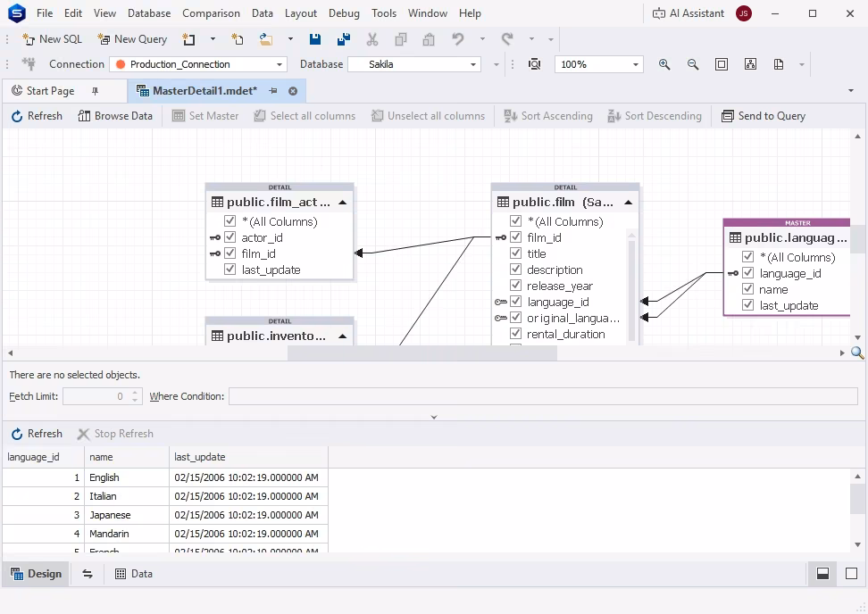
Task: Click the Zoom In magnifier icon
Action: click(664, 64)
